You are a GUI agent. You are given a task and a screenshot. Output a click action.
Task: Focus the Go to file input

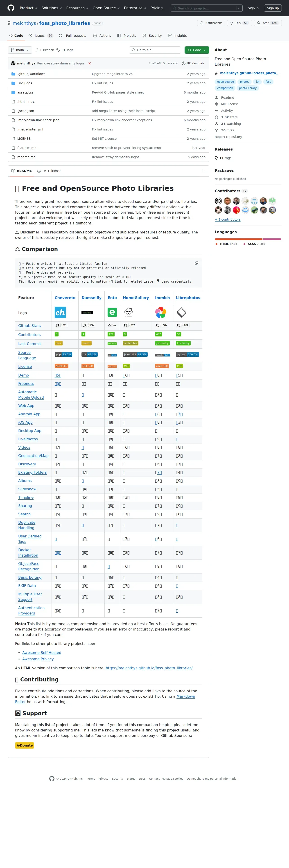click(x=155, y=50)
